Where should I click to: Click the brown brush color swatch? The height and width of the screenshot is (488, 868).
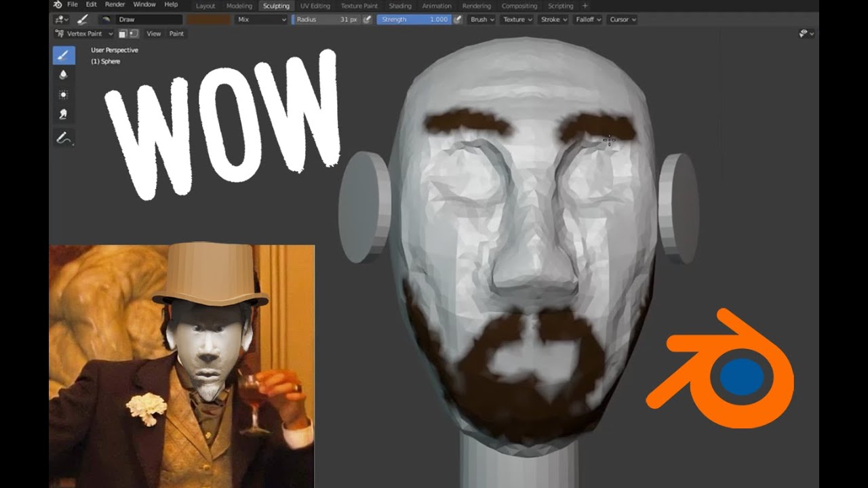tap(208, 20)
